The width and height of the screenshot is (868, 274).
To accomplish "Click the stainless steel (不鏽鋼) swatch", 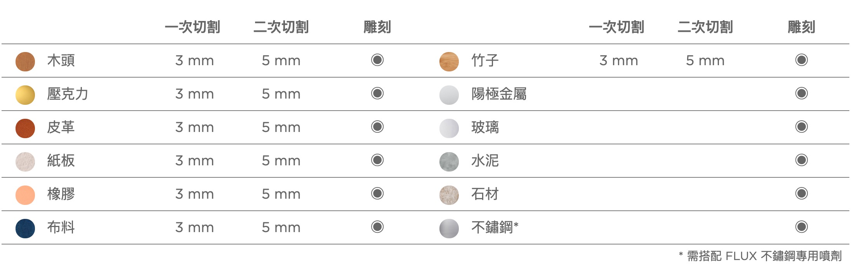I will pyautogui.click(x=449, y=228).
